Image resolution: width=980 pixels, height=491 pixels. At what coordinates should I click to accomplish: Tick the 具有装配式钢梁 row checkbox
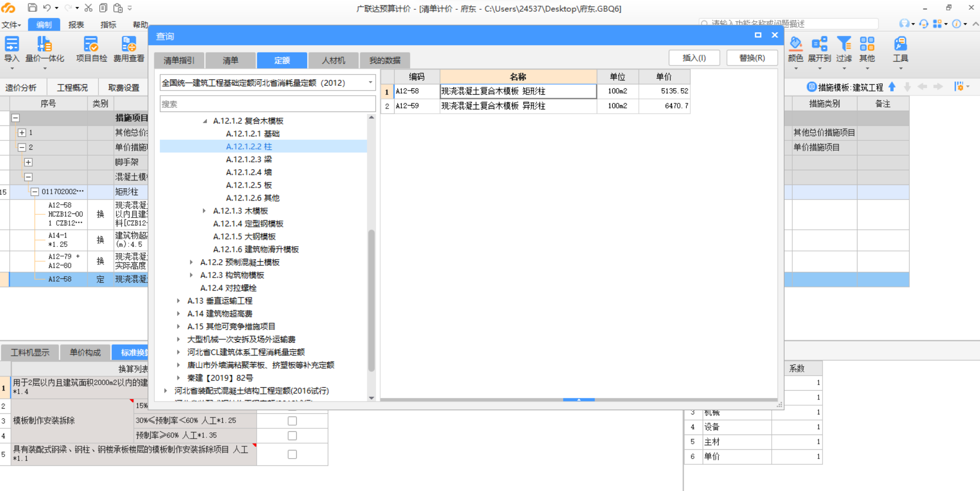(292, 454)
